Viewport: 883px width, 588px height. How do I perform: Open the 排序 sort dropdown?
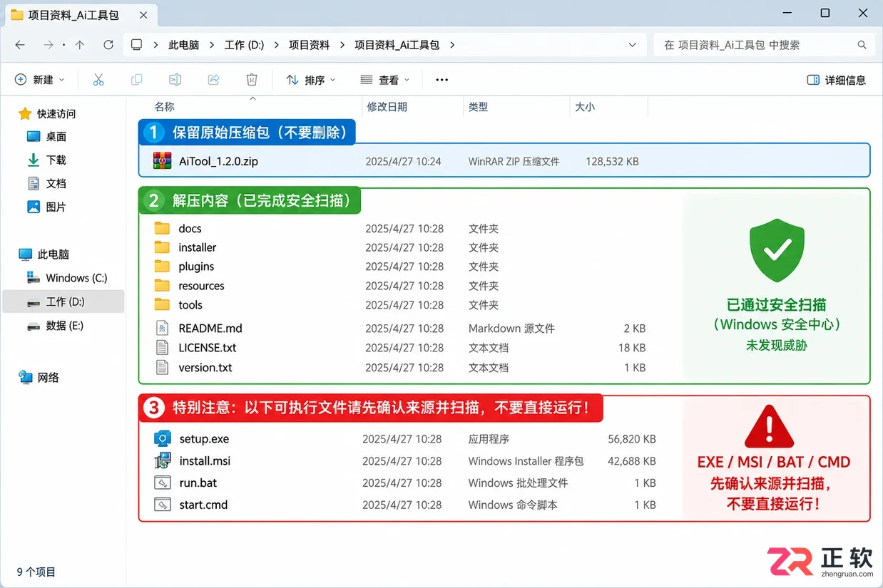pyautogui.click(x=311, y=80)
